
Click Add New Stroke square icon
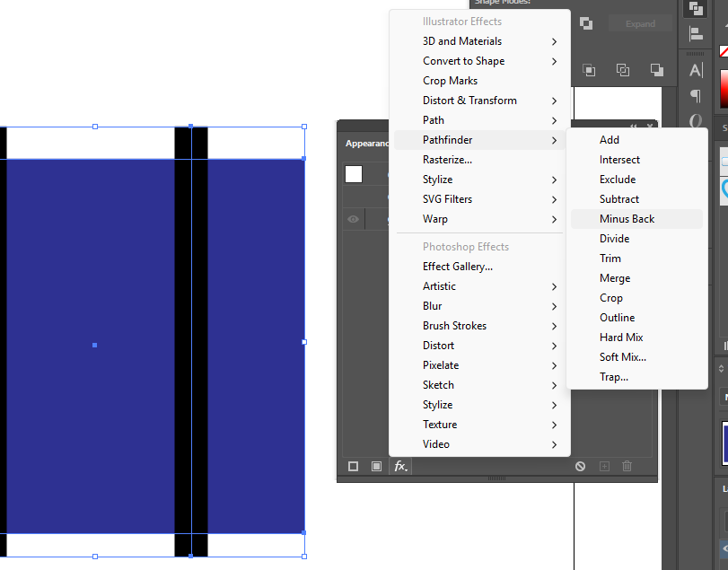(353, 466)
